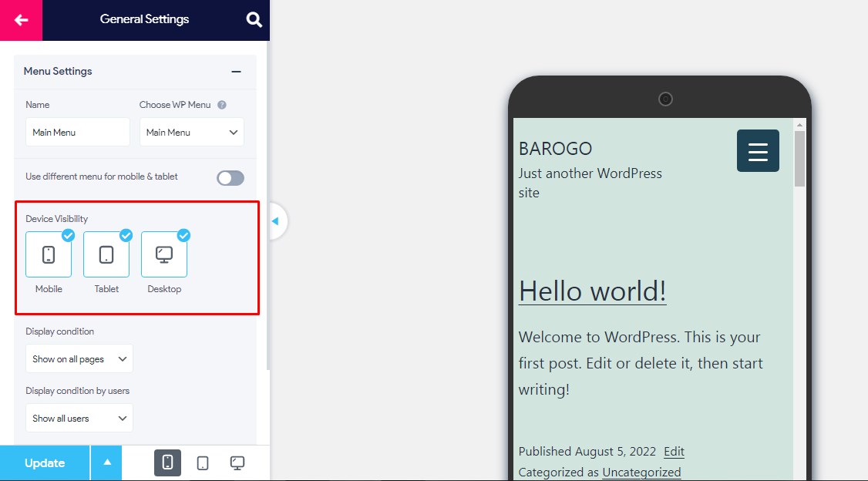The width and height of the screenshot is (868, 481).
Task: Click help icon next to Choose WP Menu
Action: [x=222, y=105]
